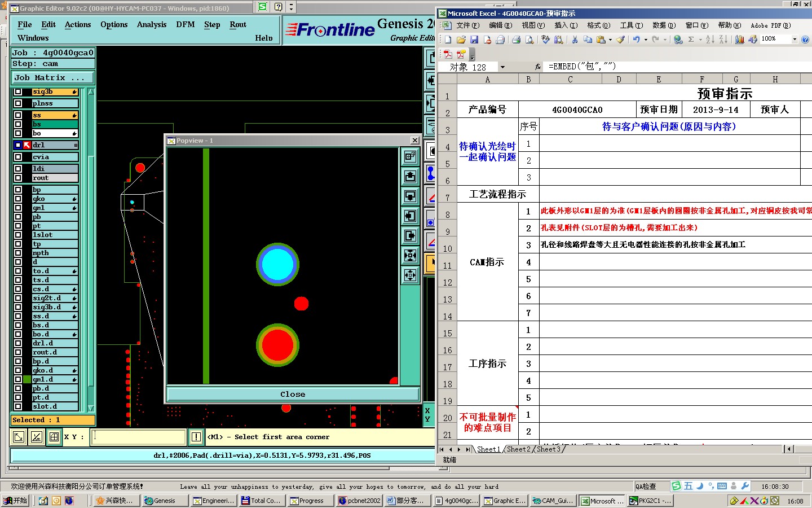
Task: Click Popview pan-down arrow icon
Action: [411, 196]
